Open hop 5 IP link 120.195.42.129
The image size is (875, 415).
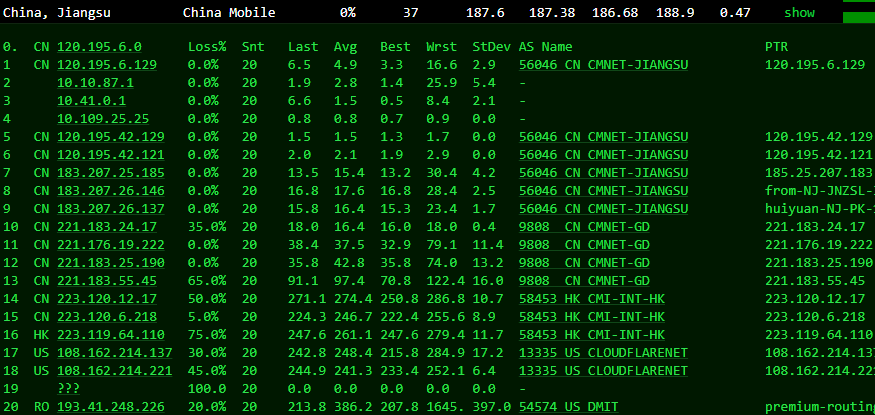[110, 137]
